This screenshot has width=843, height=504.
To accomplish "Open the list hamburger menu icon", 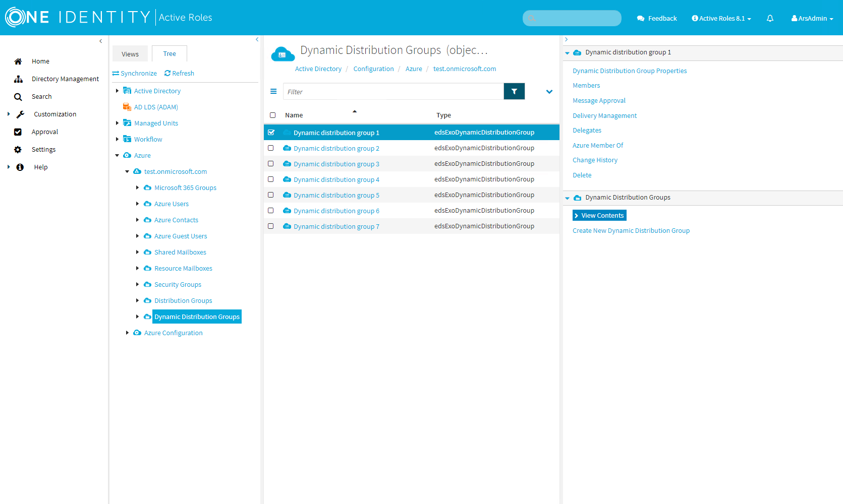I will click(x=273, y=91).
